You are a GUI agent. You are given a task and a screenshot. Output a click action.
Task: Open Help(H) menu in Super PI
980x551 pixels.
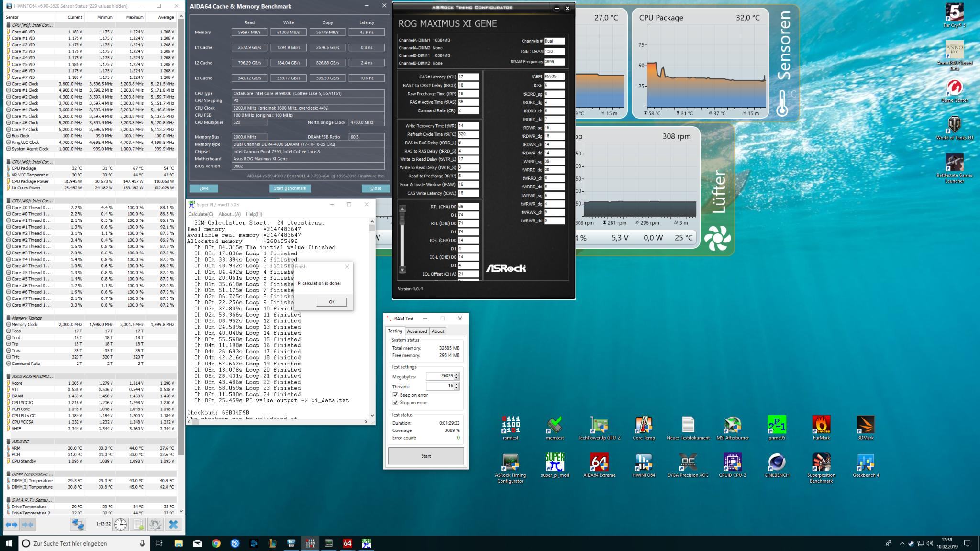click(x=254, y=214)
